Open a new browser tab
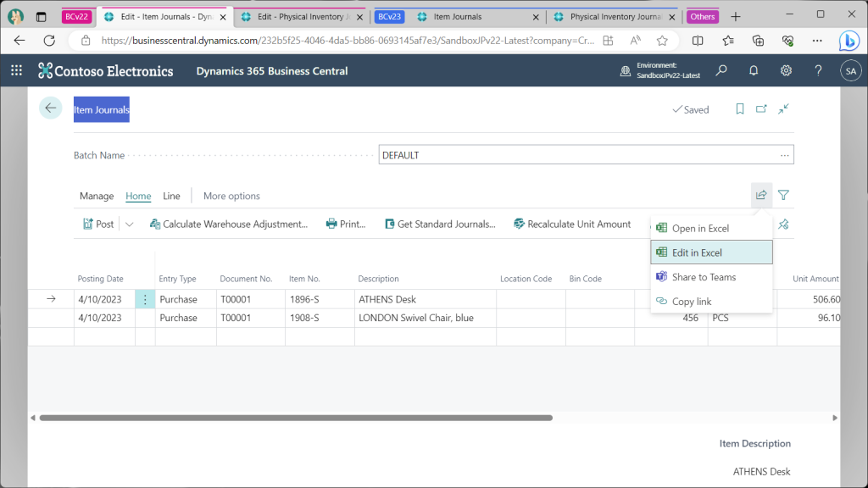The image size is (868, 488). 735,17
